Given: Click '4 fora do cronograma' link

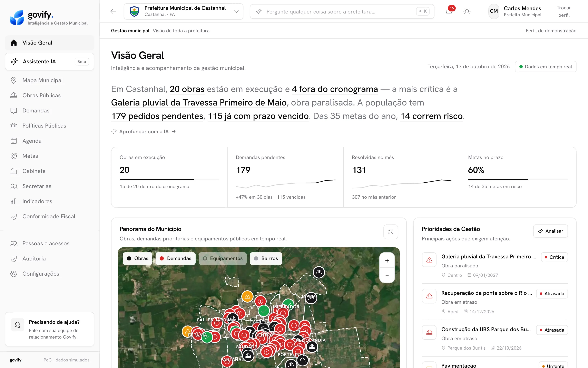Looking at the screenshot, I should point(335,89).
